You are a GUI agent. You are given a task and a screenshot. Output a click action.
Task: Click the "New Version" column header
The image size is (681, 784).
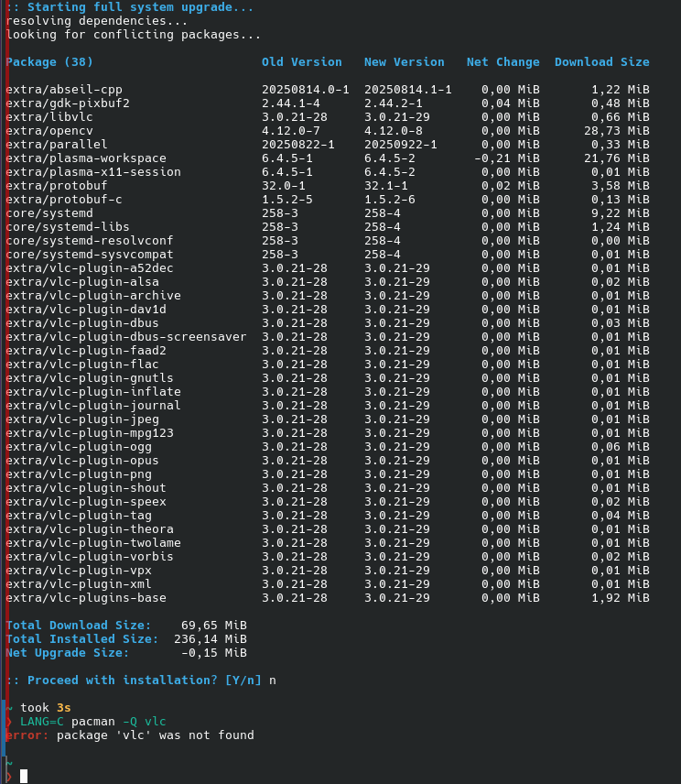404,62
